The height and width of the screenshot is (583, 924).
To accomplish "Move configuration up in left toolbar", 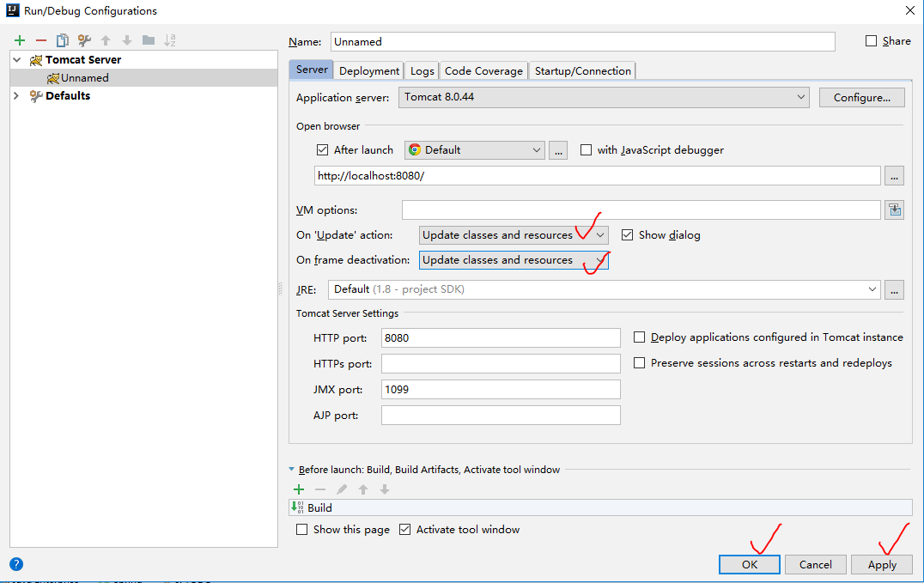I will tap(106, 40).
